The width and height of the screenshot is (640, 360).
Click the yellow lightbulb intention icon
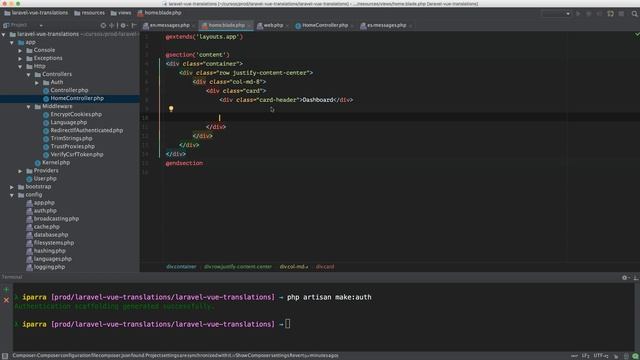(x=171, y=109)
